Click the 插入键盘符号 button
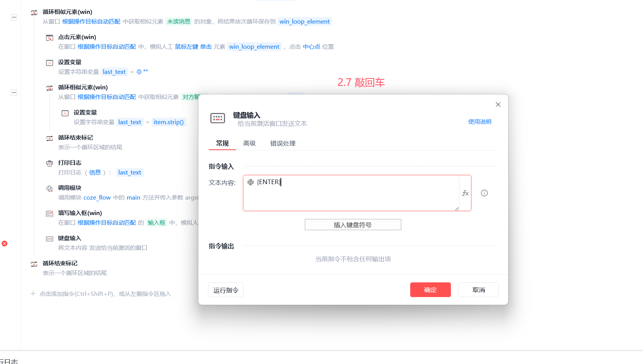Image resolution: width=643 pixels, height=364 pixels. (x=353, y=225)
